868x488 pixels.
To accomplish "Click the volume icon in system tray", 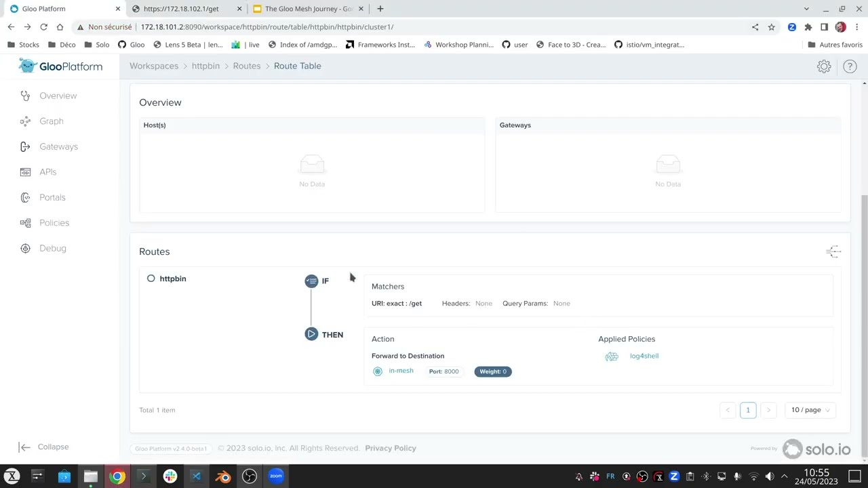I will [x=769, y=476].
